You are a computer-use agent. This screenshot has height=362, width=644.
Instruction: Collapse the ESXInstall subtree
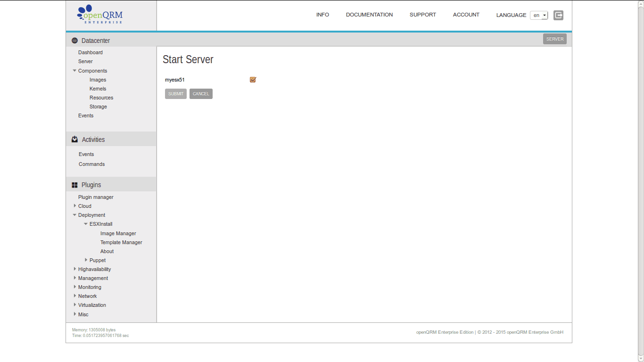pyautogui.click(x=86, y=224)
